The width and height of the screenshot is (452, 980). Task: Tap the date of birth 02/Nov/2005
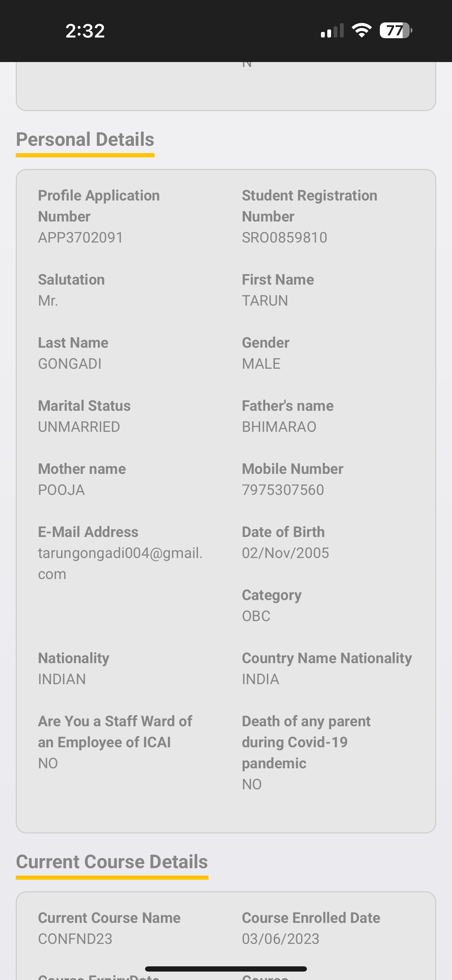pos(285,553)
